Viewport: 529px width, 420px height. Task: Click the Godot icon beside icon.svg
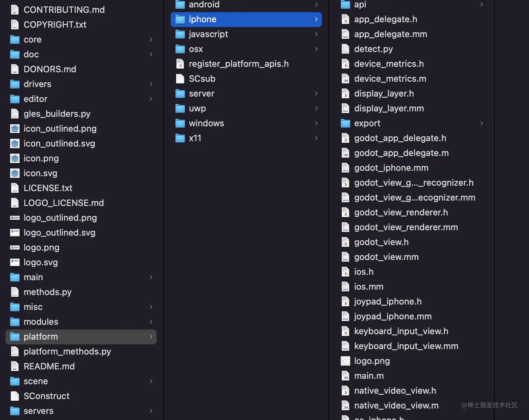[x=15, y=173]
